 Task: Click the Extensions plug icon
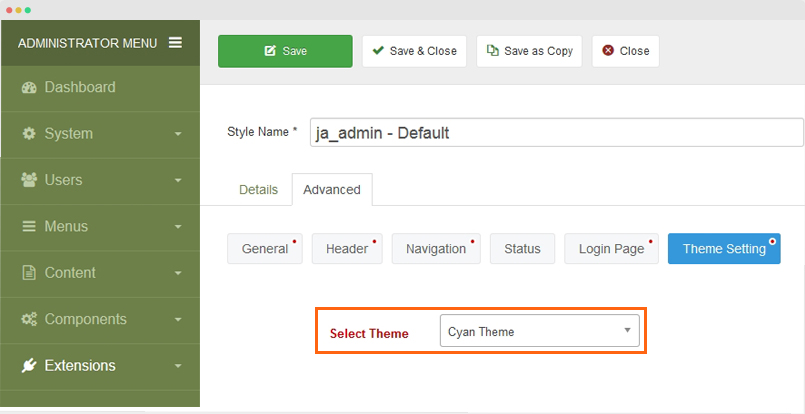pos(29,366)
